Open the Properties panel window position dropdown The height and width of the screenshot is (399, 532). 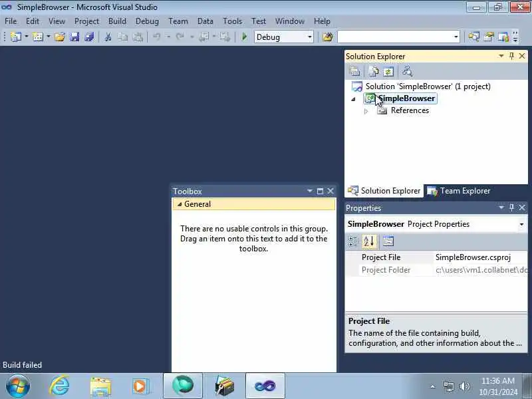point(501,207)
